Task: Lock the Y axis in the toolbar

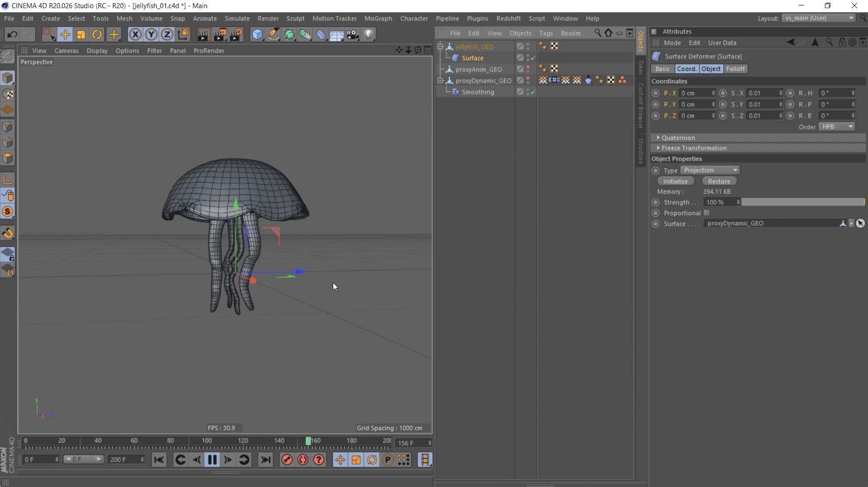Action: (x=151, y=34)
